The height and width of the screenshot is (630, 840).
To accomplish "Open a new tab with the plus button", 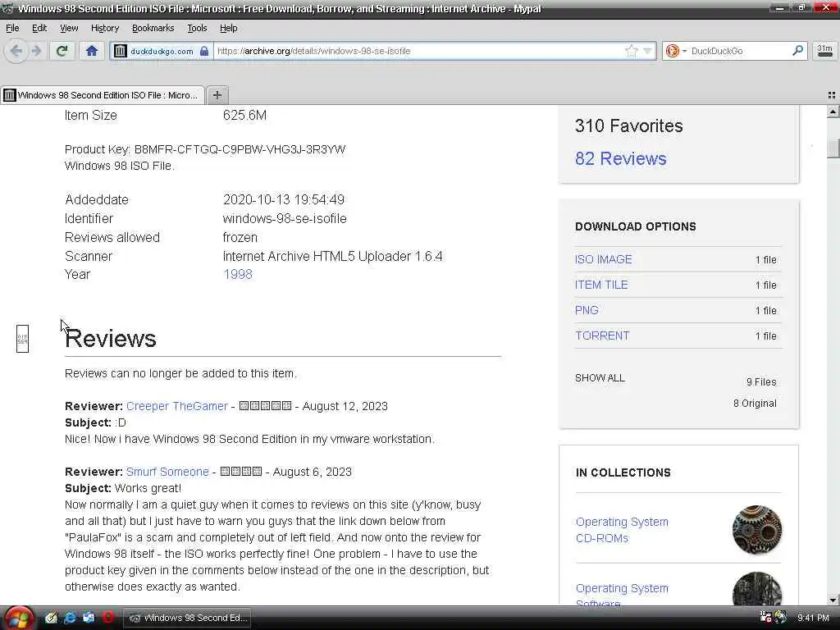I will tap(217, 95).
